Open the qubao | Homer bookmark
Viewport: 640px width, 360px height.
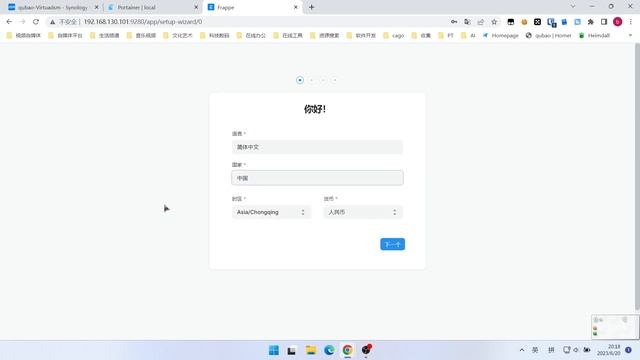click(548, 36)
